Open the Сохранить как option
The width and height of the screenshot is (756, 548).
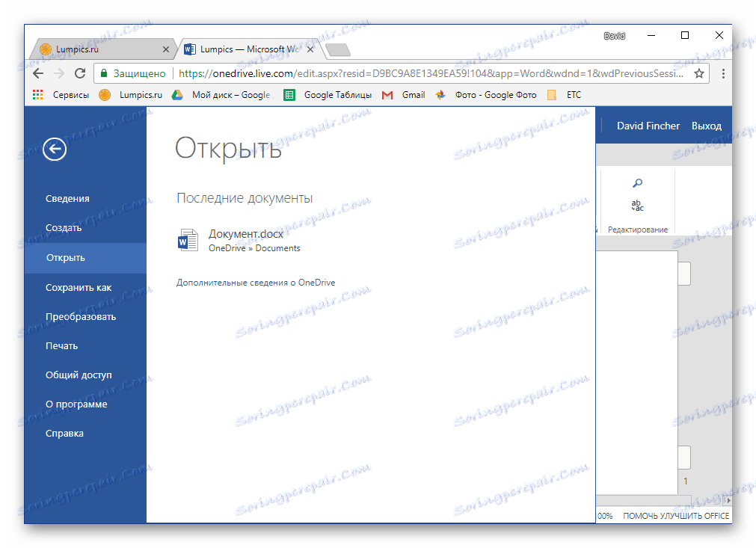point(78,288)
